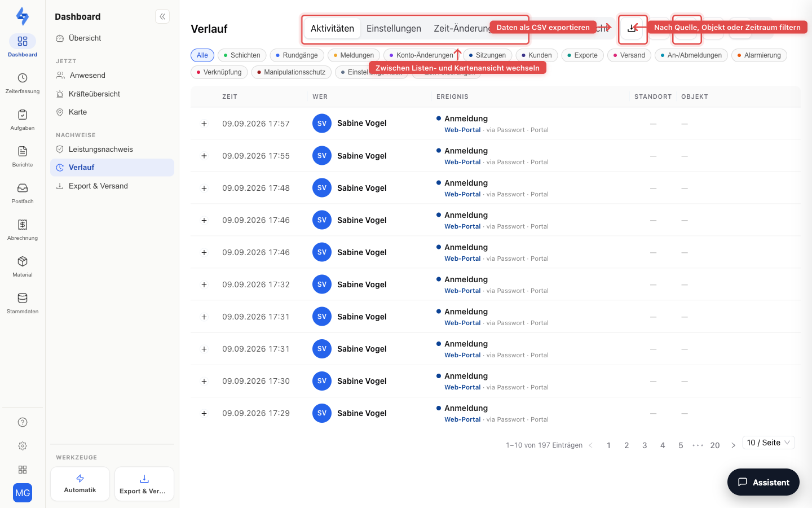Toggle the Schichten filter chip
The image size is (812, 508).
[x=242, y=55]
